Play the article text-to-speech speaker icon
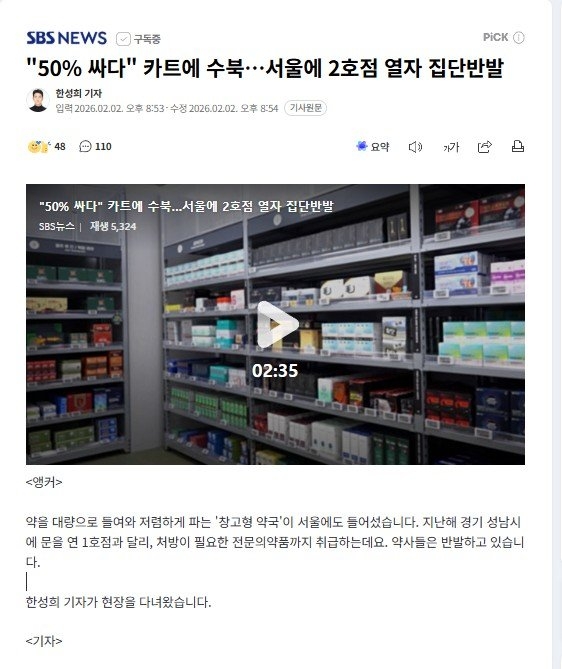562x669 pixels. (415, 147)
